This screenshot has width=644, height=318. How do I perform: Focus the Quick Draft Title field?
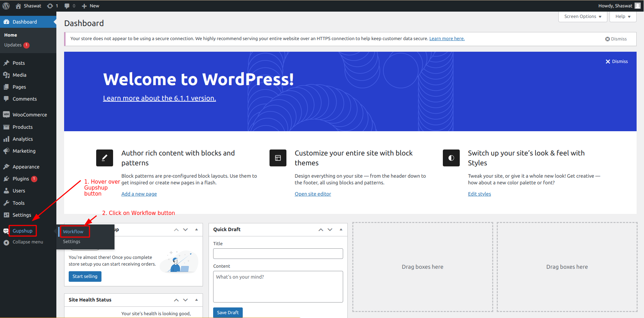click(278, 254)
